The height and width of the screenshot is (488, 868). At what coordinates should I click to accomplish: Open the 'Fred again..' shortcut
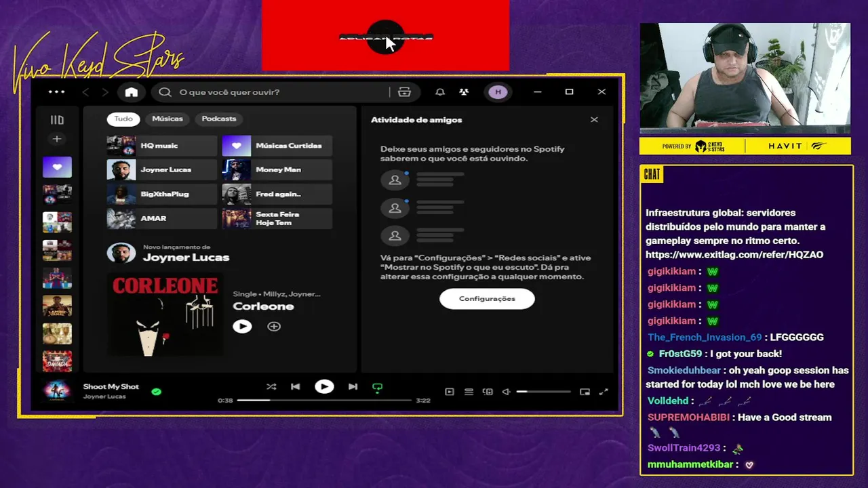277,195
